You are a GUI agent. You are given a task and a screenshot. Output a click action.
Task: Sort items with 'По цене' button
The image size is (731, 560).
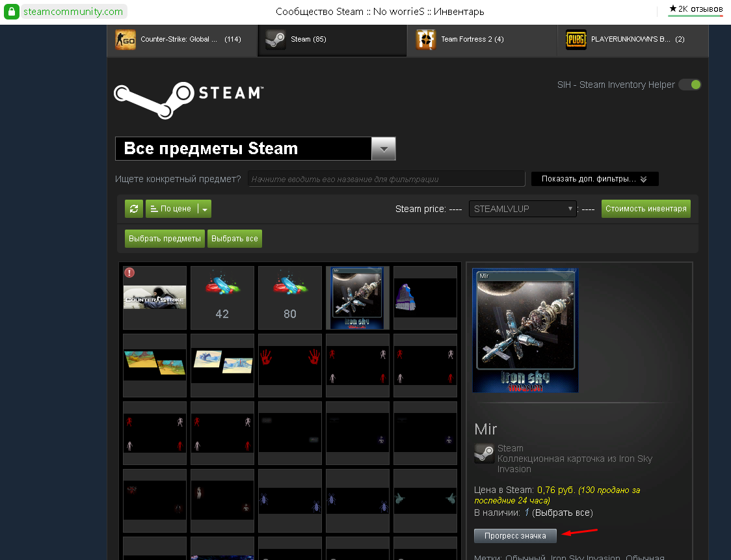(172, 208)
